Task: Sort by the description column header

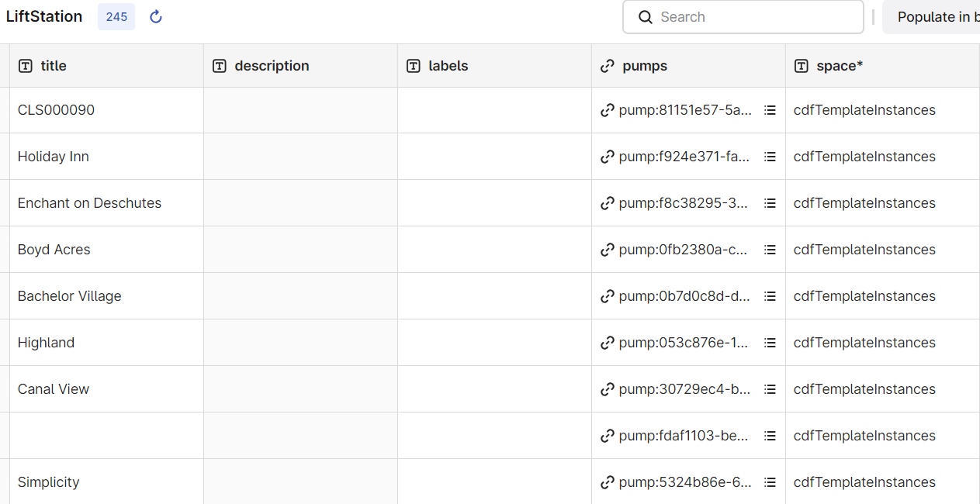Action: (300, 66)
